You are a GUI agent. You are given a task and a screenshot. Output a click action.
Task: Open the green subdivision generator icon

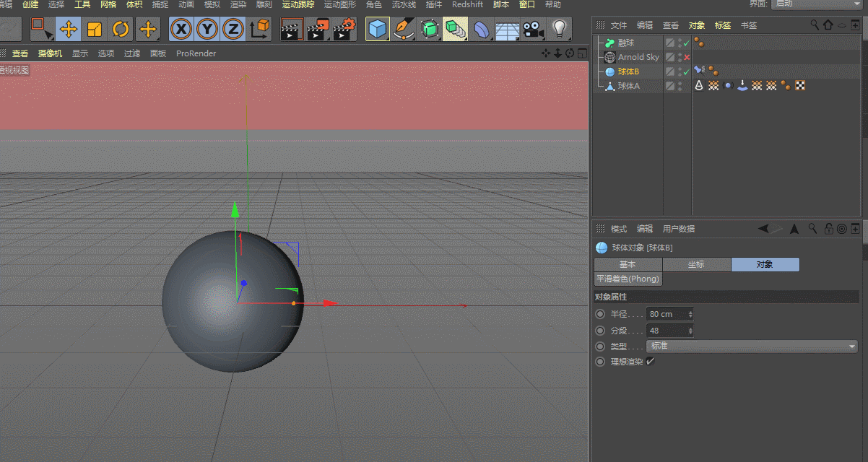pyautogui.click(x=430, y=29)
